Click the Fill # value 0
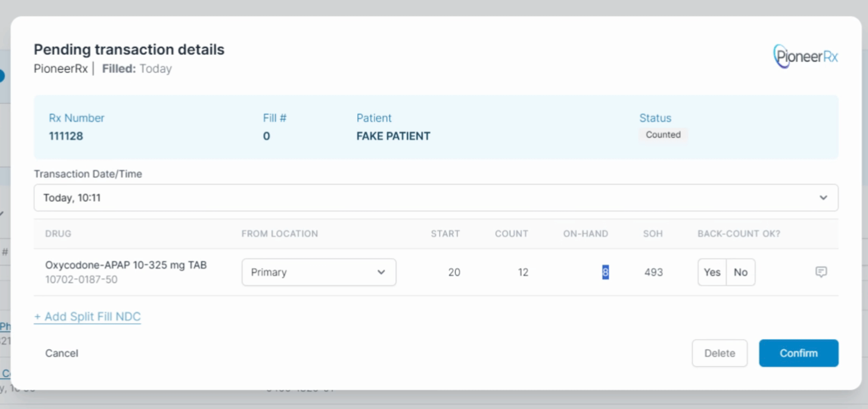 click(x=266, y=136)
